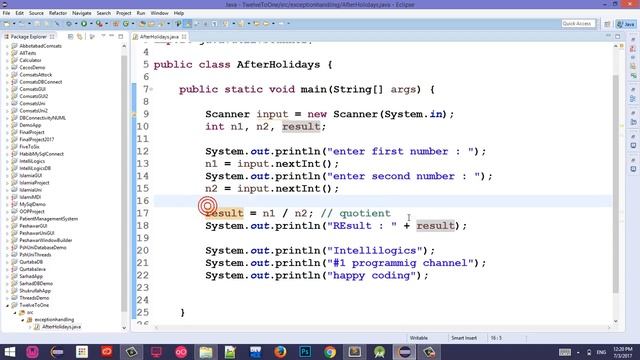
Task: Open Help menu
Action: (x=179, y=13)
